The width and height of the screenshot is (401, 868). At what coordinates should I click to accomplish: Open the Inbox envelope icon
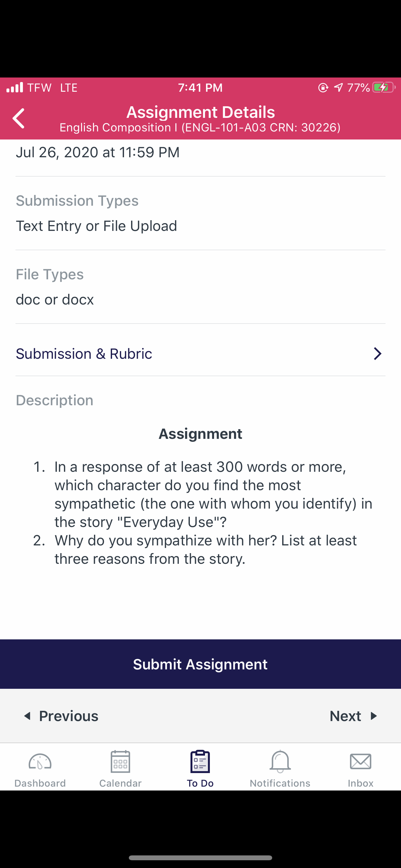pos(361,761)
